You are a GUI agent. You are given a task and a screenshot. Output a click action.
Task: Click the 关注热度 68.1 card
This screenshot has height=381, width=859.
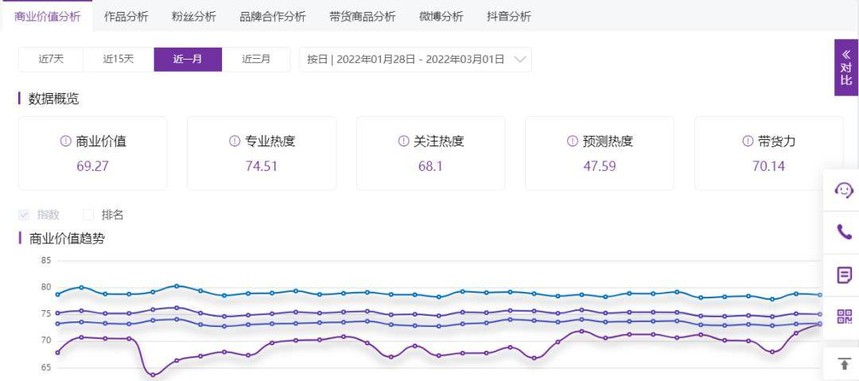click(x=431, y=153)
